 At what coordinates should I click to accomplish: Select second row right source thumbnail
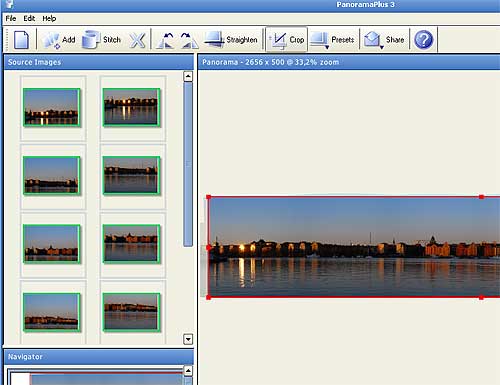click(131, 175)
